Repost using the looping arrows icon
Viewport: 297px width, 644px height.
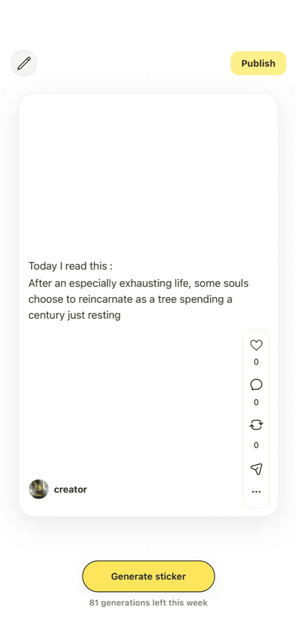tap(256, 425)
